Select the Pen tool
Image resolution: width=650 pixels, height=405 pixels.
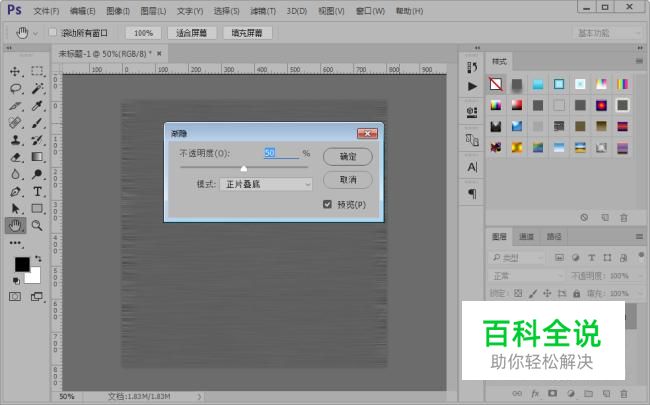15,192
